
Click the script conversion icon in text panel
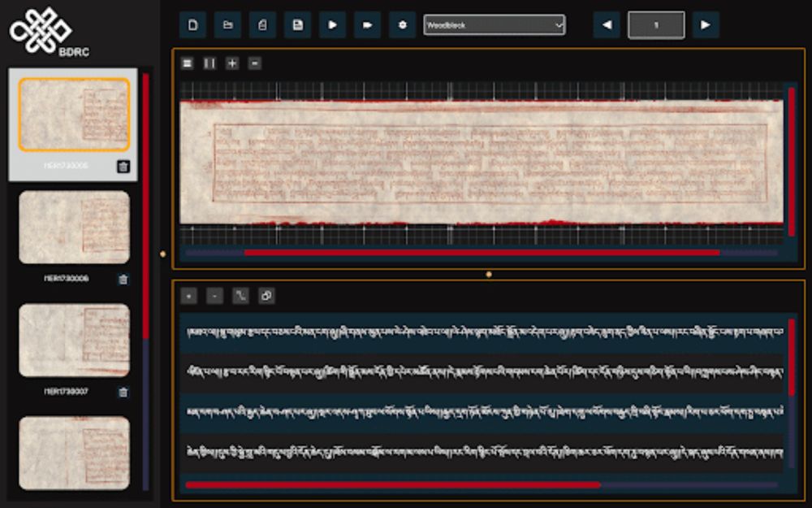[241, 296]
